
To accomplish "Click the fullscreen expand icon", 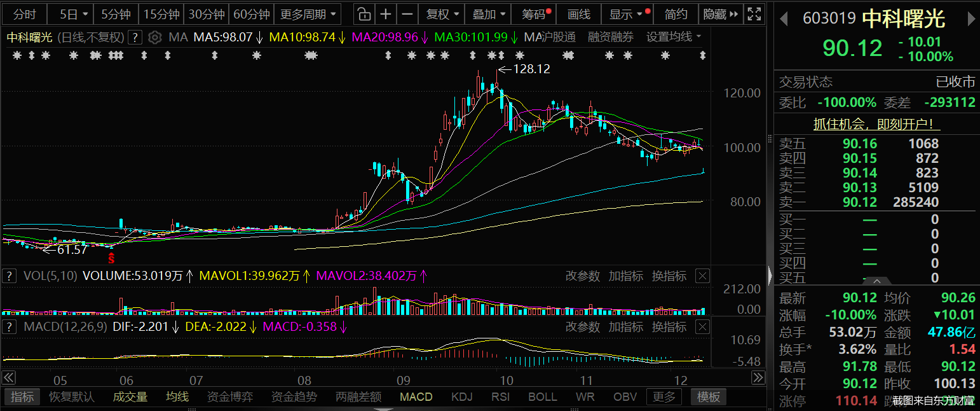I will coord(754,14).
